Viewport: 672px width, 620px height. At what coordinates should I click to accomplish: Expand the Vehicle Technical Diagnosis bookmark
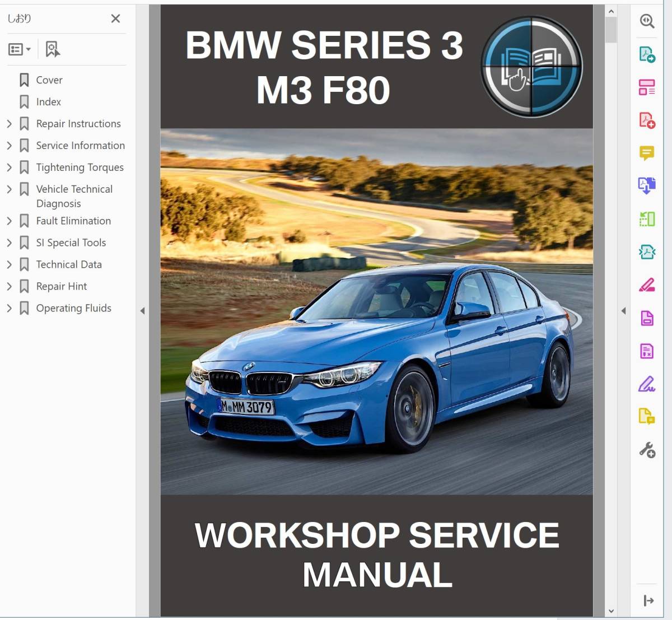[x=9, y=189]
